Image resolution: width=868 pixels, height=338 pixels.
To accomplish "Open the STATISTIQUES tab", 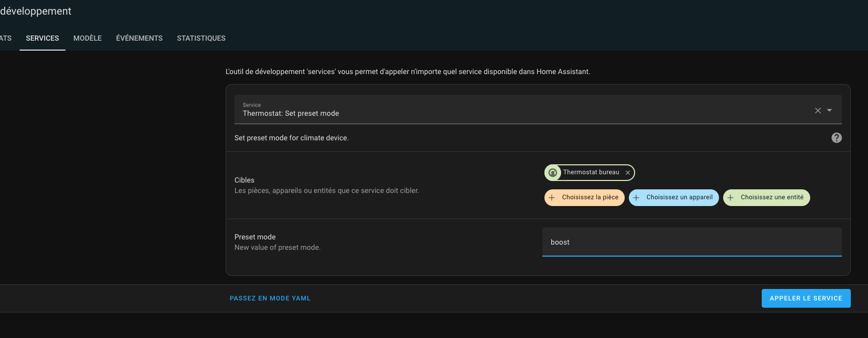I will click(201, 38).
